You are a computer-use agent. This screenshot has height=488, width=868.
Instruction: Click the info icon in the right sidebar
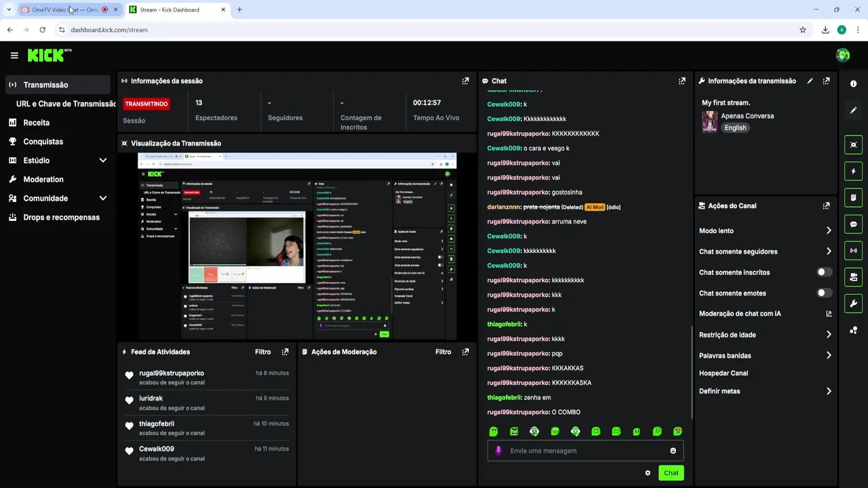point(853,83)
